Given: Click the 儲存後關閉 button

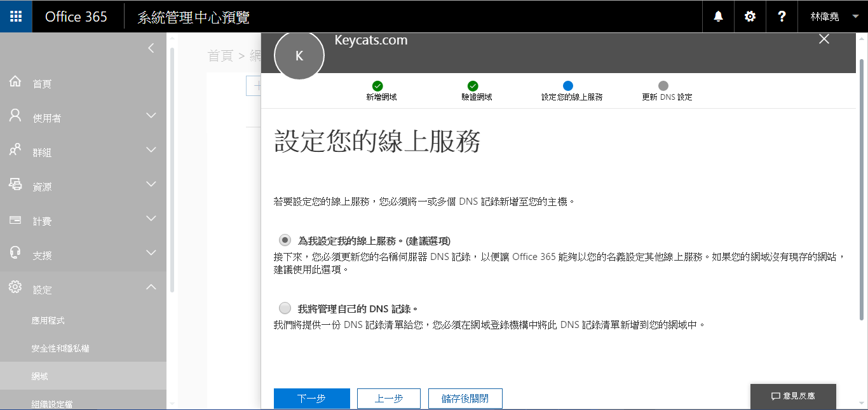Looking at the screenshot, I should point(465,399).
